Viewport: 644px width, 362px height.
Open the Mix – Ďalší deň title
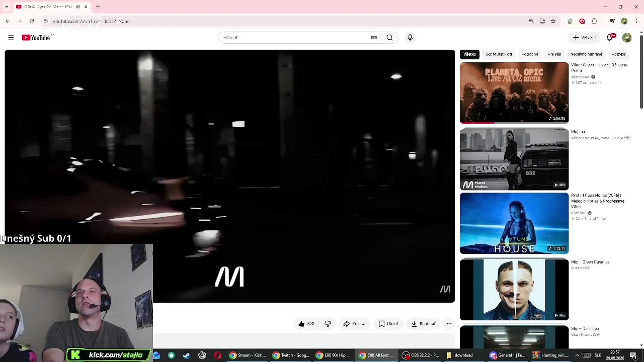point(585,329)
